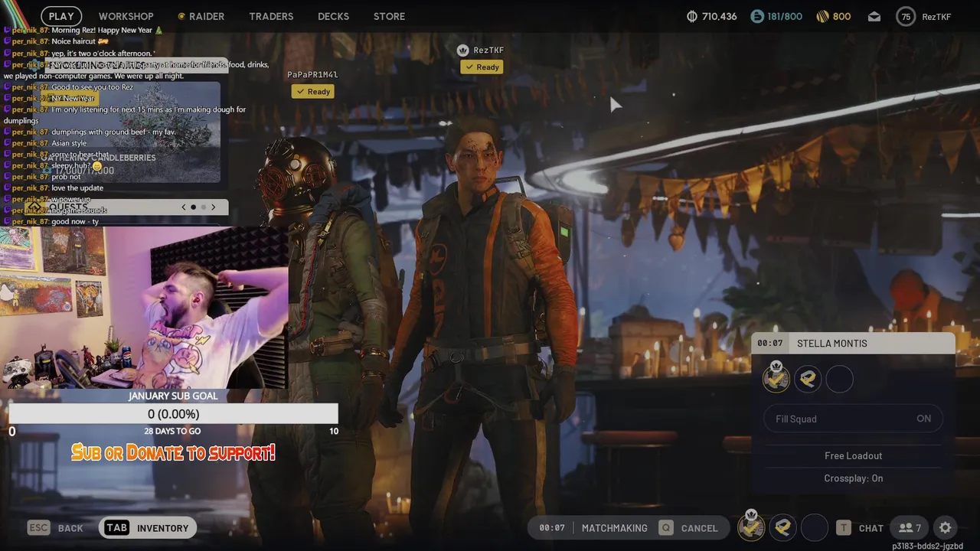Click the TAB key icon
The height and width of the screenshot is (551, 980).
click(116, 528)
